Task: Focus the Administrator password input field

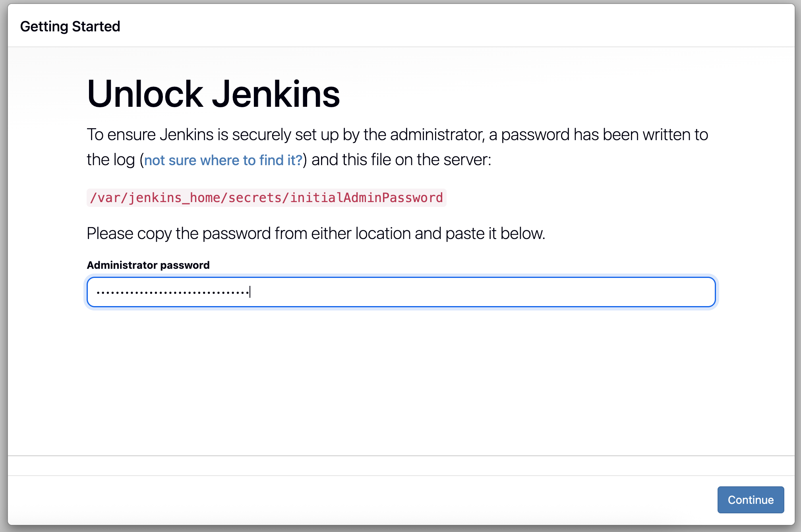Action: pyautogui.click(x=400, y=292)
